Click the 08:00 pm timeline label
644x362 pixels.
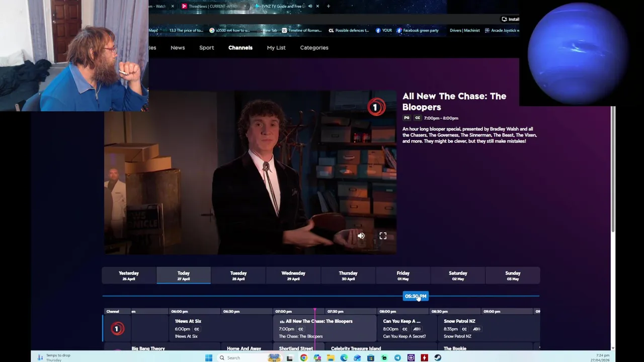click(x=387, y=311)
